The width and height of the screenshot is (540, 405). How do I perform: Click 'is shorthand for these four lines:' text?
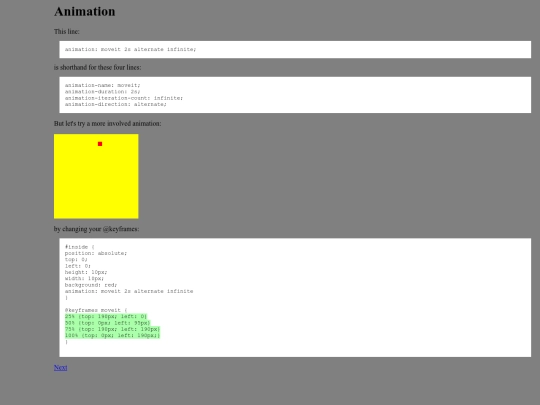point(97,68)
